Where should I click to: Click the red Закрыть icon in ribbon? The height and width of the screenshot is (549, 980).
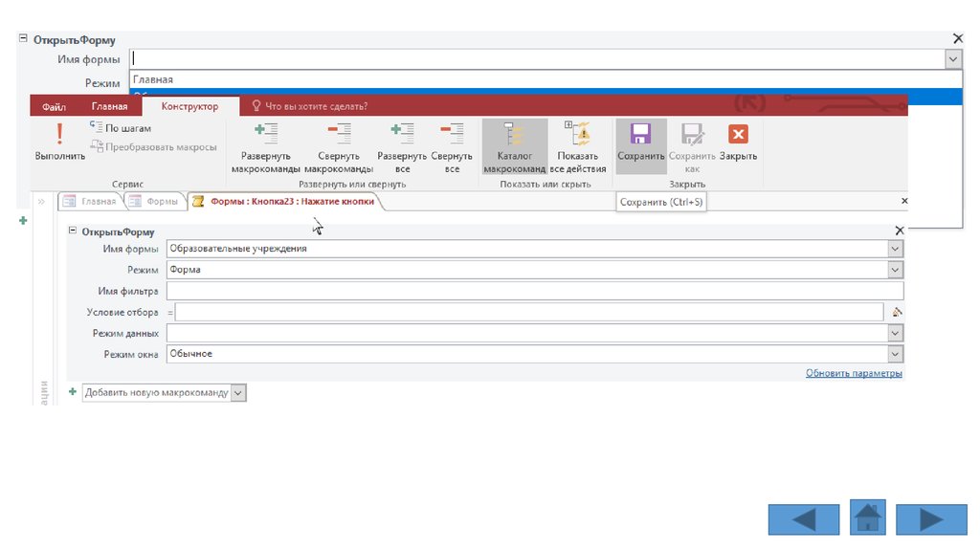click(738, 134)
